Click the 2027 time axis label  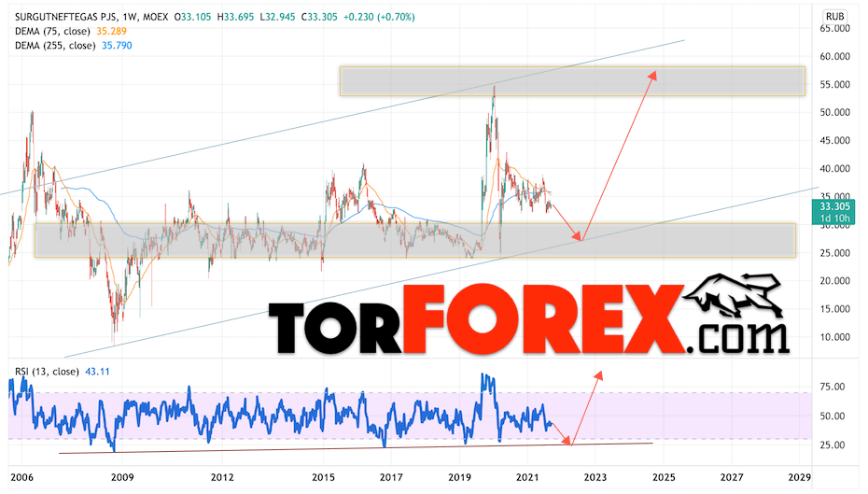732,477
